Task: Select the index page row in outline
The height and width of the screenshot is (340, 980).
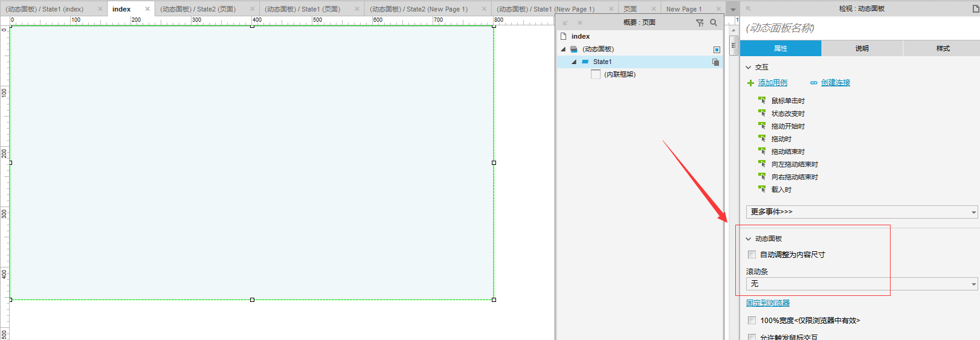Action: 640,36
